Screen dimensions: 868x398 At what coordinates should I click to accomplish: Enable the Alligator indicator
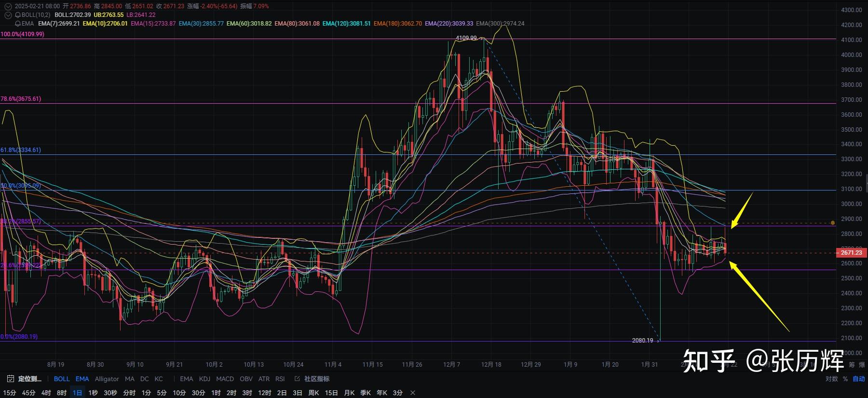click(x=107, y=379)
